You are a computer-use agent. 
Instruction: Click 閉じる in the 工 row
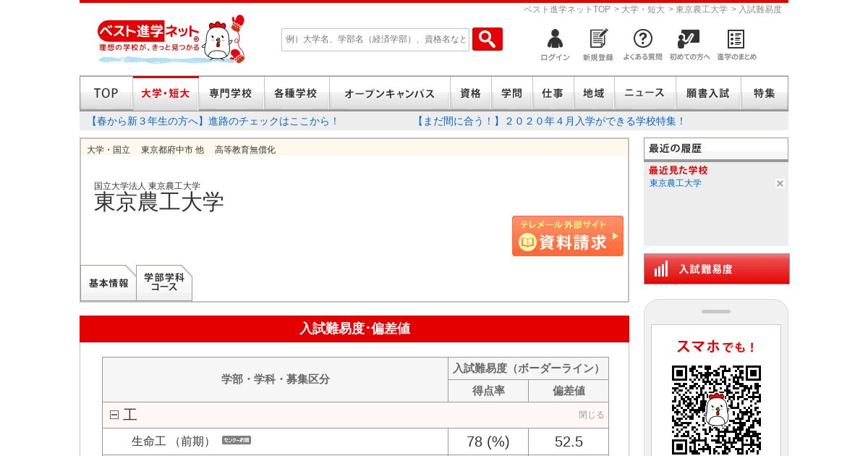point(591,415)
